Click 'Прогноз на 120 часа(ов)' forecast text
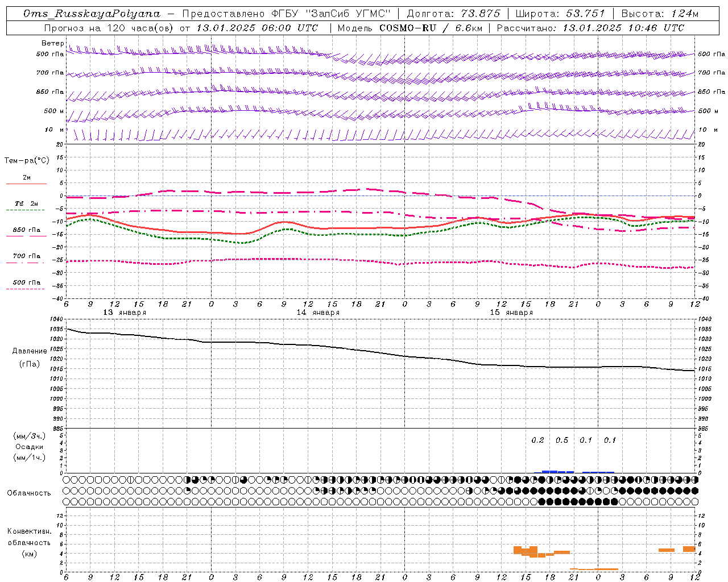The image size is (728, 582). [x=109, y=28]
